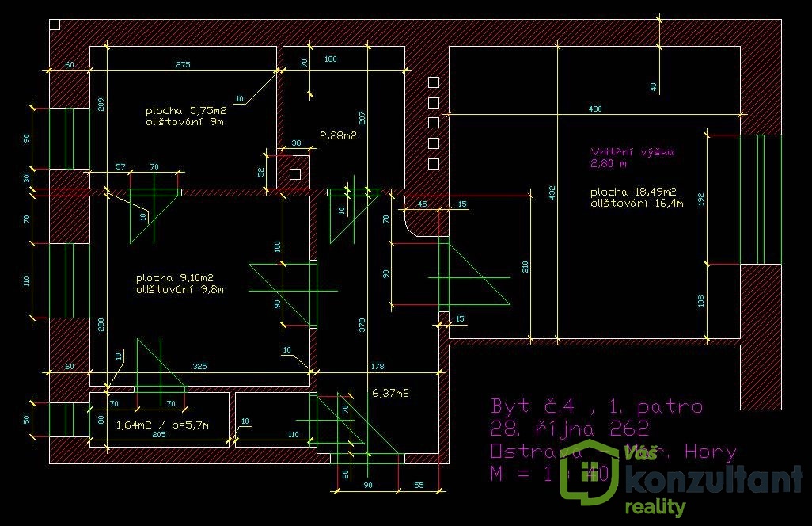Viewport: 812px width, 526px height.
Task: Select the bottom small square in the wall column
Action: pos(433,164)
